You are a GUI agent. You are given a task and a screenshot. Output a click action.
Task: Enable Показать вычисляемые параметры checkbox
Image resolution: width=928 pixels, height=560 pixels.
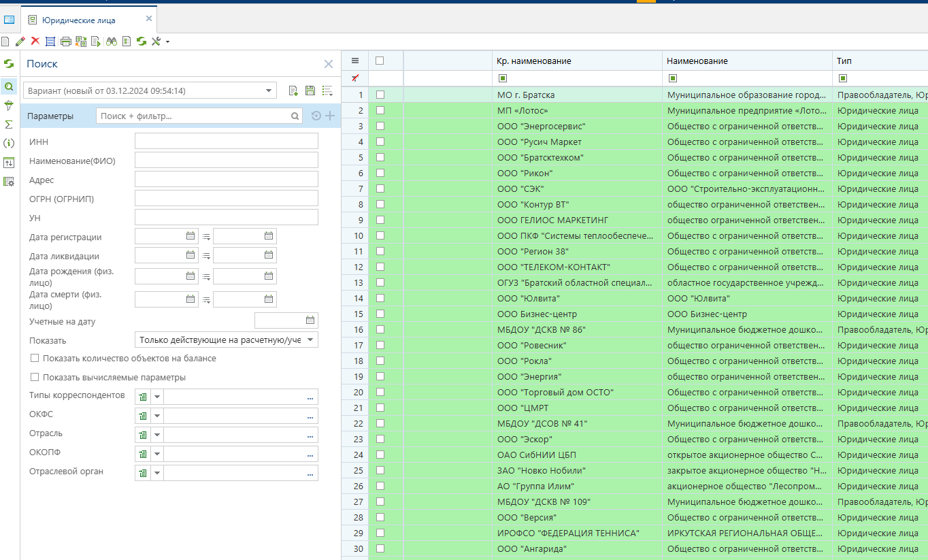click(35, 377)
